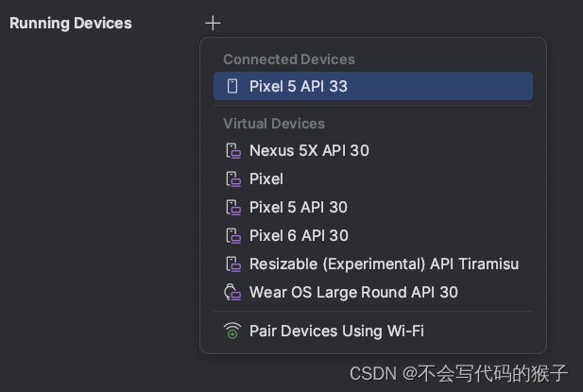583x392 pixels.
Task: Click the Pixel 6 API 30 device icon
Action: pos(233,236)
